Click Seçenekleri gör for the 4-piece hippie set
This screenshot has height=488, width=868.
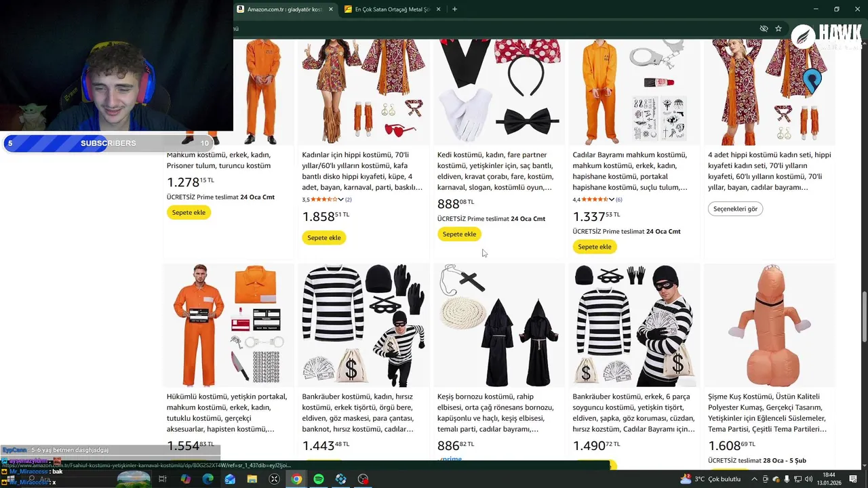735,209
